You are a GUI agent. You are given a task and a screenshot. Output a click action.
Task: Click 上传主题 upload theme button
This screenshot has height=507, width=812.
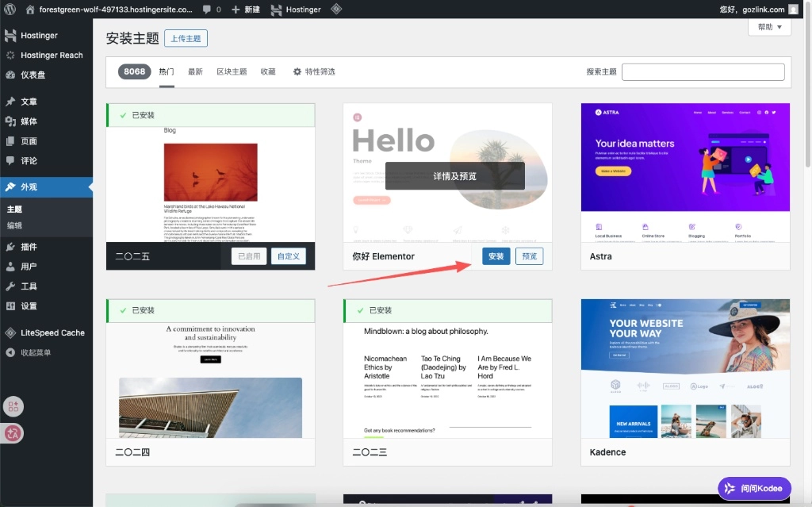point(186,38)
